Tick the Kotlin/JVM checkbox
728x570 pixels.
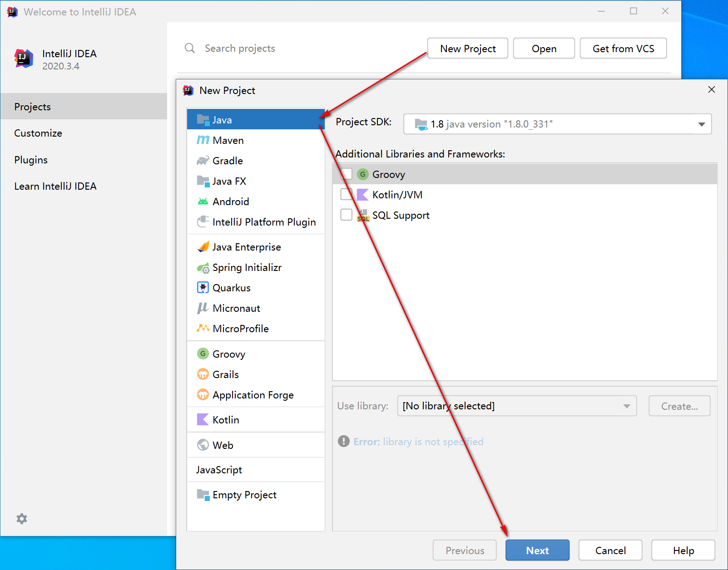[x=347, y=195]
